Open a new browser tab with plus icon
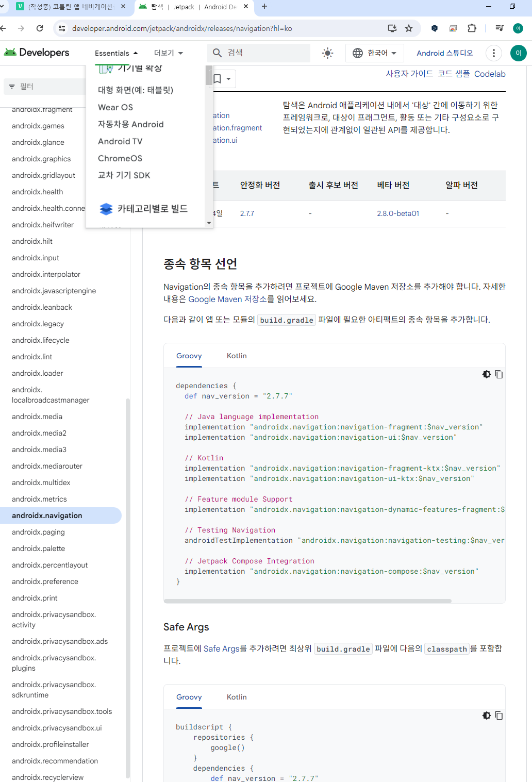 (264, 7)
